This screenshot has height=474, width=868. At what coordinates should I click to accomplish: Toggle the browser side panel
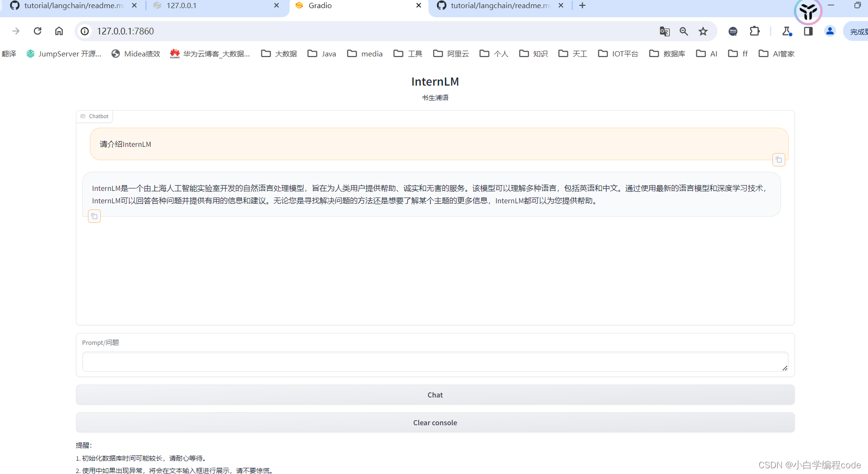(x=808, y=31)
